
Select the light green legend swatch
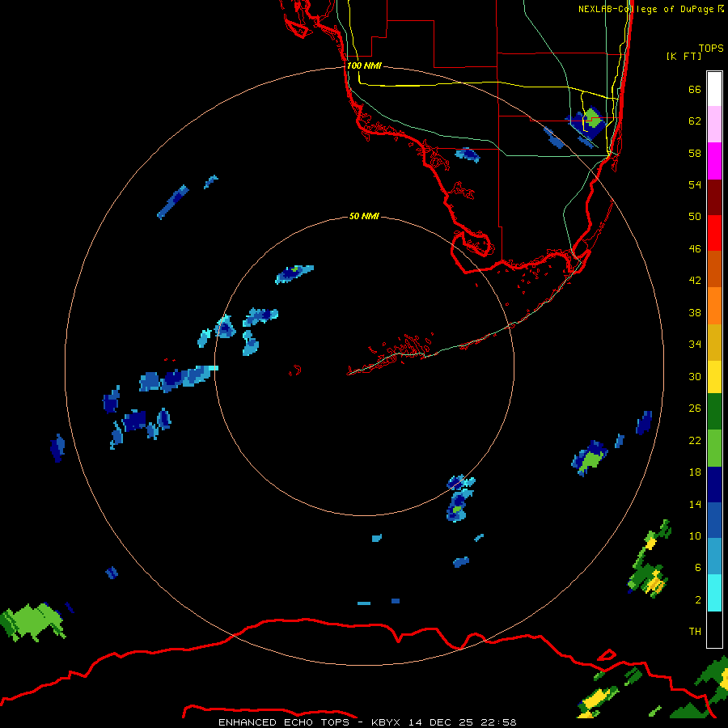[x=714, y=448]
